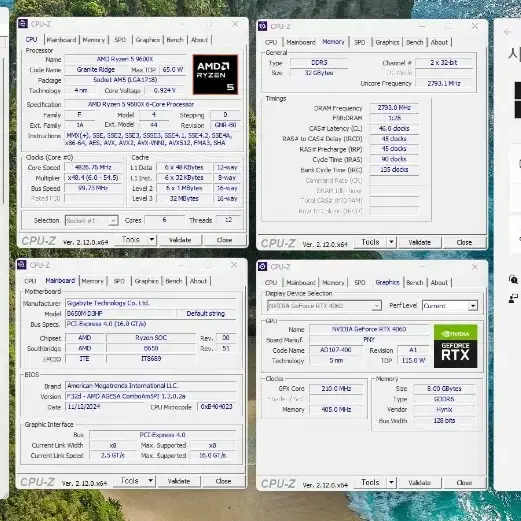The height and width of the screenshot is (521, 521).
Task: Click Validate button in Mainboard window
Action: click(x=179, y=481)
